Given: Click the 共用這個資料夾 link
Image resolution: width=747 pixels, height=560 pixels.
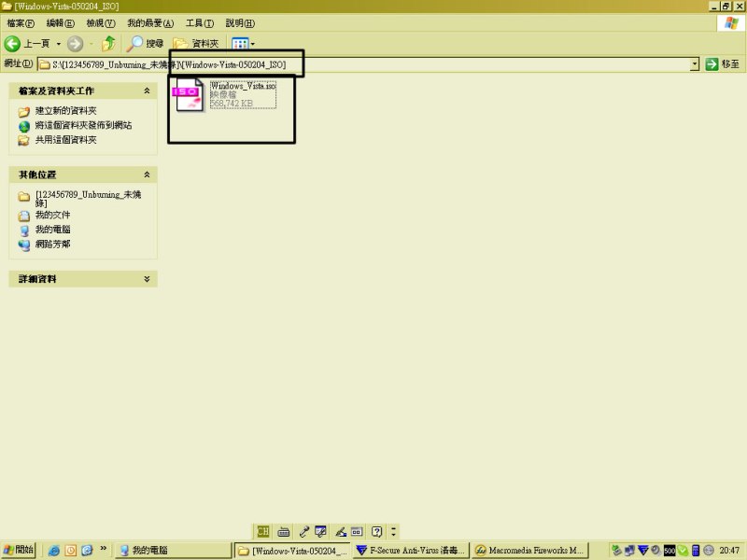Looking at the screenshot, I should (x=66, y=139).
